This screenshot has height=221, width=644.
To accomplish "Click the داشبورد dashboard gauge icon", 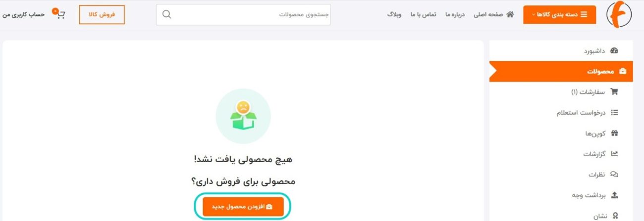I will tap(615, 50).
